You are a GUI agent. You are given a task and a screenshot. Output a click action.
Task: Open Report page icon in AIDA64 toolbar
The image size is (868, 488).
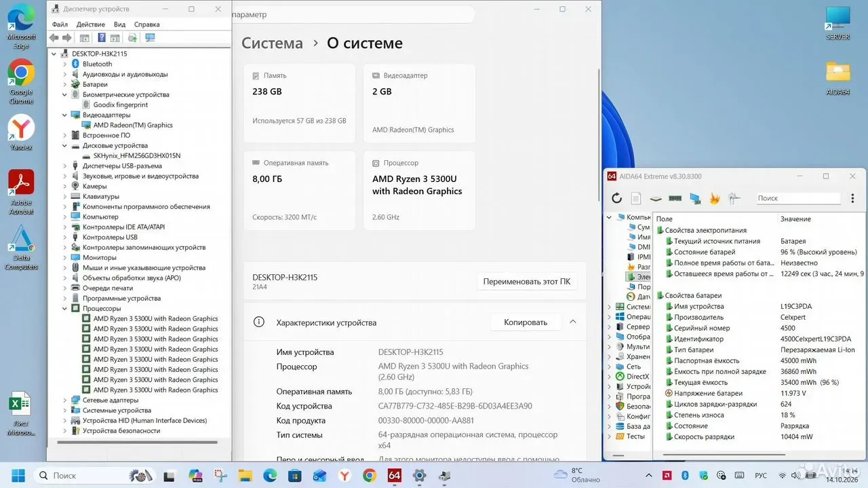tap(636, 198)
